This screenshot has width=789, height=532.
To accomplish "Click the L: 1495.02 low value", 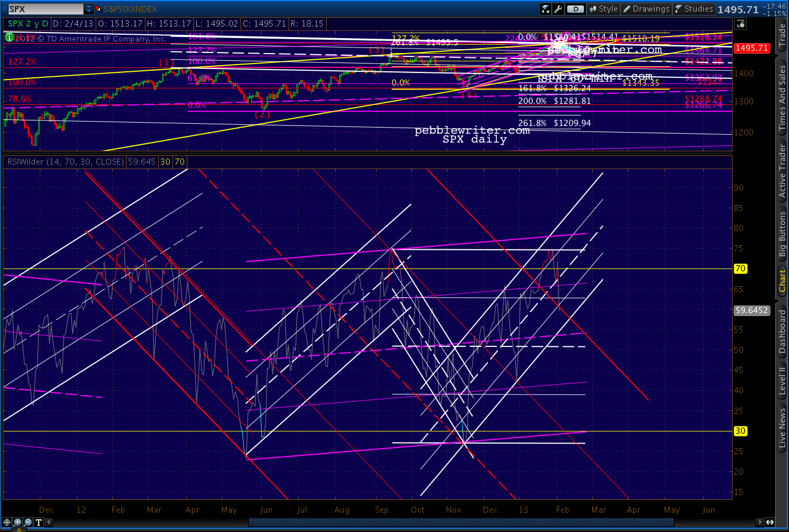I will coord(216,24).
